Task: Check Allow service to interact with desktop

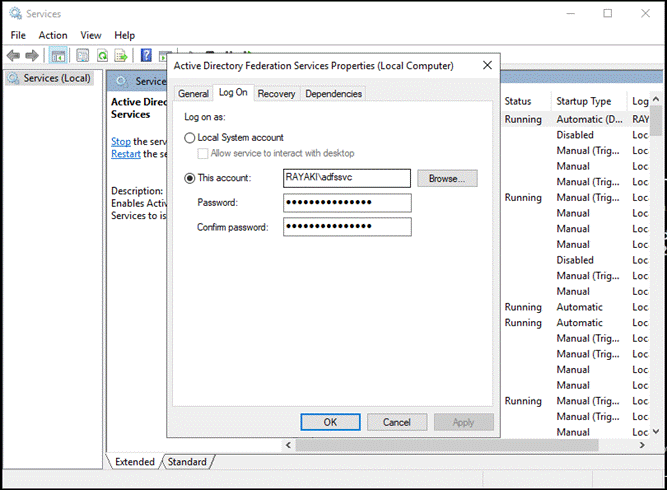Action: [x=203, y=154]
